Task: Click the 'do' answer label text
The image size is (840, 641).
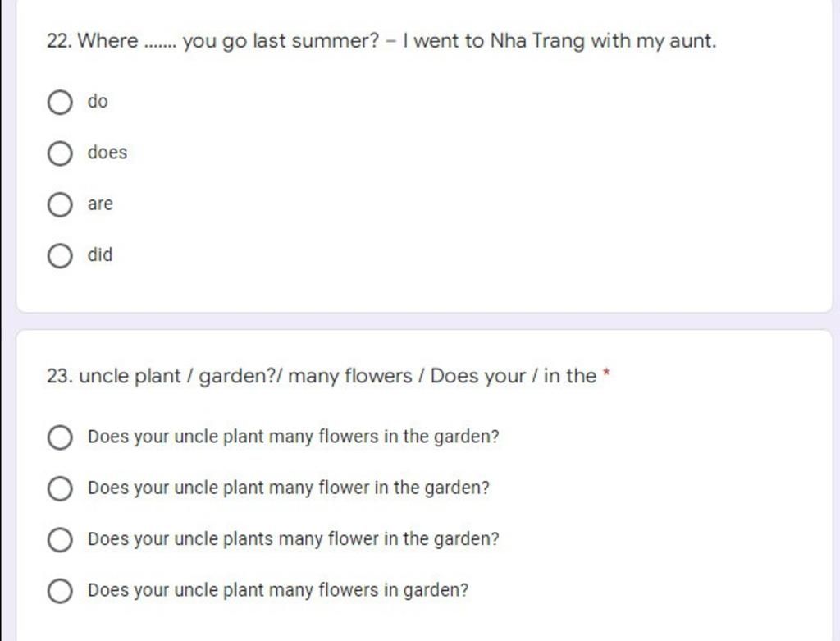Action: point(98,101)
